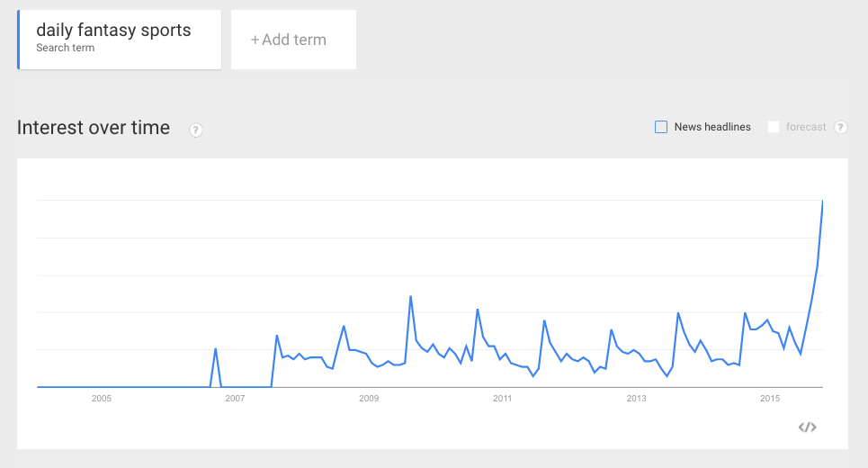Open the embed code icon below chart
This screenshot has width=868, height=468.
tap(807, 427)
